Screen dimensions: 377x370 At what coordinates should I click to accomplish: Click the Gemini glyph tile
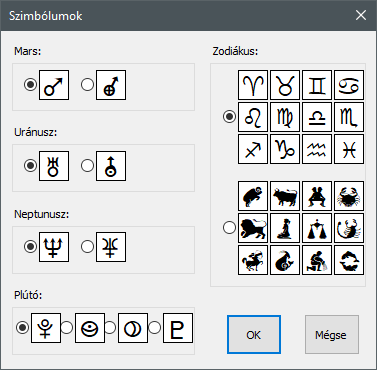pyautogui.click(x=317, y=85)
